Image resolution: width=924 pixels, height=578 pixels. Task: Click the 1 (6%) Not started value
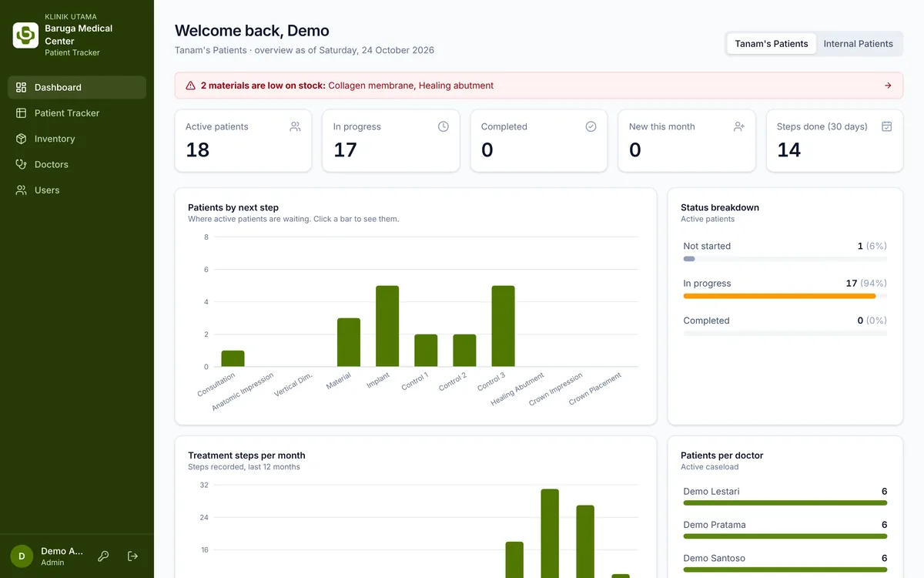point(872,246)
